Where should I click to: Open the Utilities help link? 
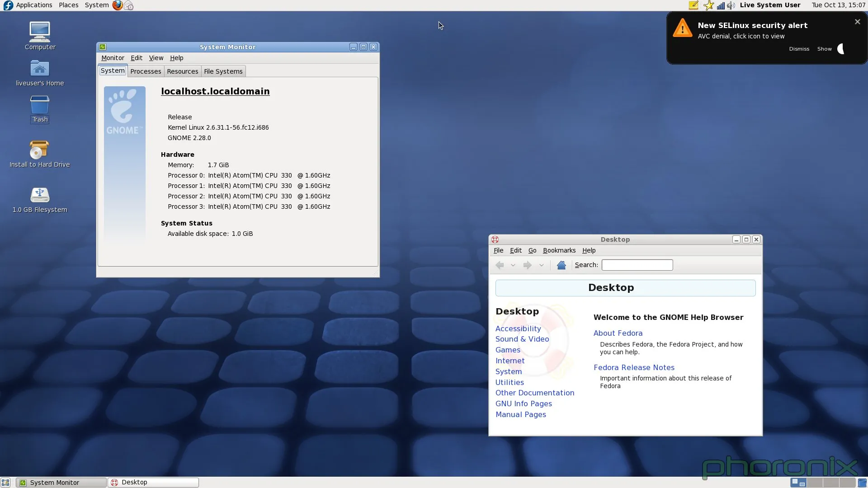[509, 382]
